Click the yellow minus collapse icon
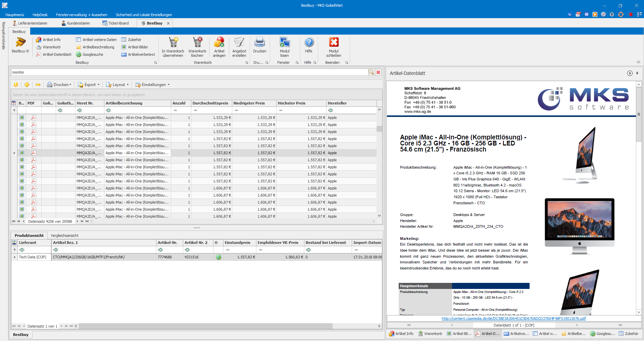644x341 pixels. click(38, 85)
